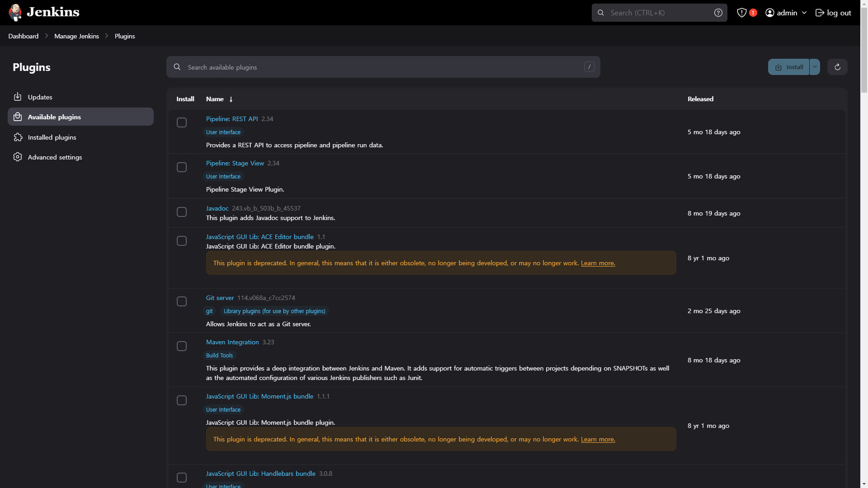This screenshot has width=868, height=488.
Task: Open Advanced settings gear icon
Action: [18, 157]
